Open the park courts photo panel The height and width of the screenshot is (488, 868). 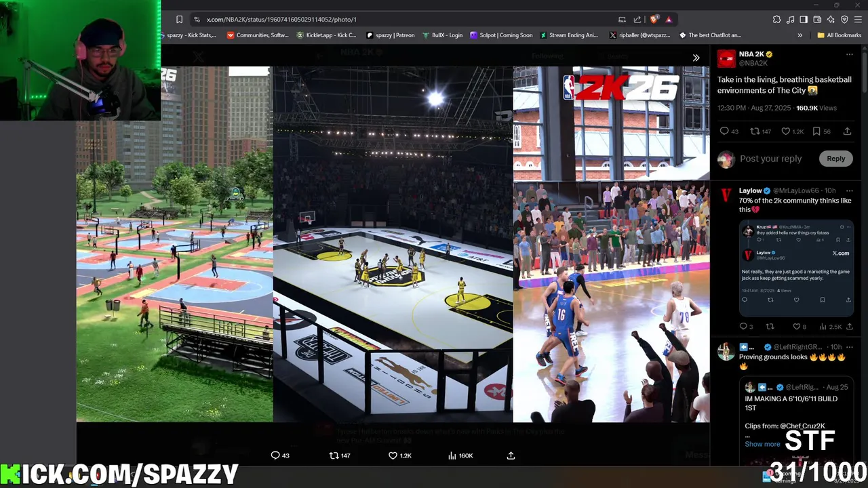(x=174, y=244)
